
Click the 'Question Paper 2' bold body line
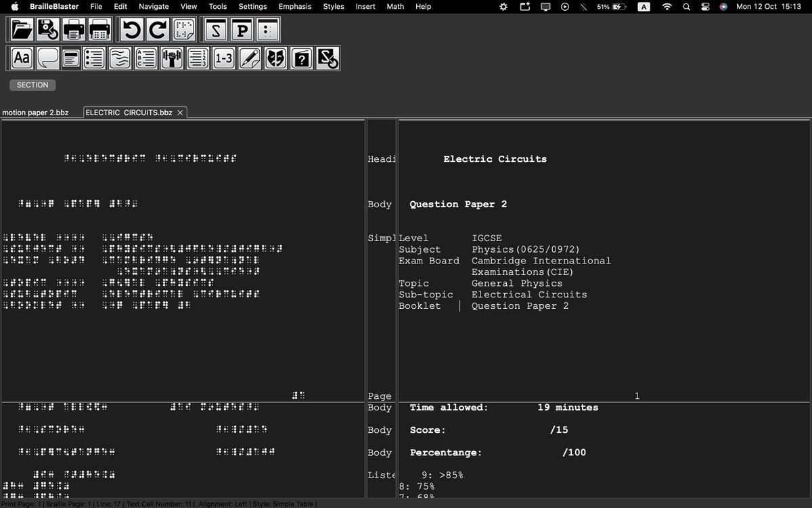(x=458, y=205)
